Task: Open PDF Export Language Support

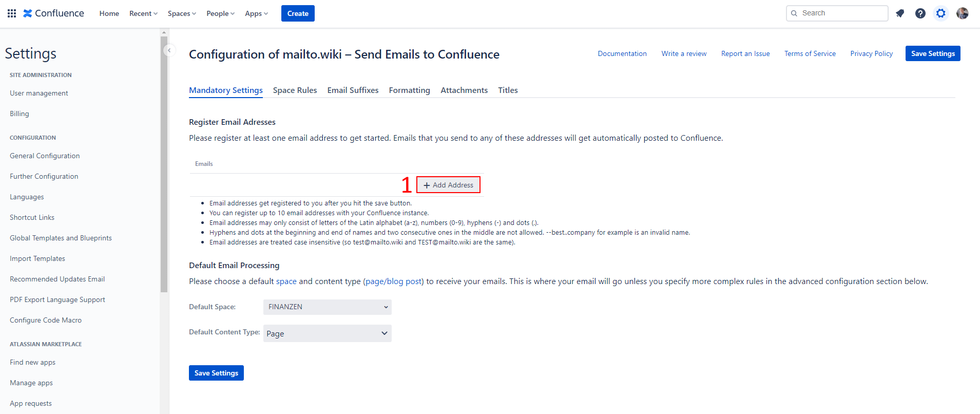Action: point(57,299)
